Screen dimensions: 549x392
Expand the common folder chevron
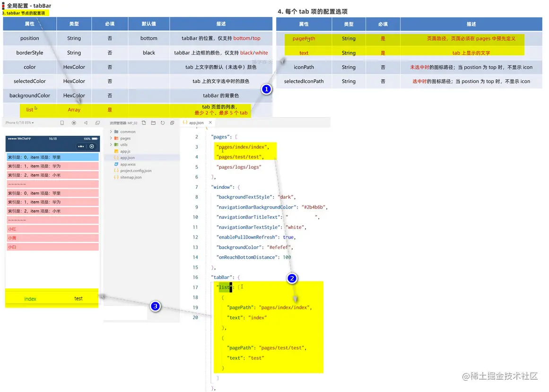[x=111, y=131]
